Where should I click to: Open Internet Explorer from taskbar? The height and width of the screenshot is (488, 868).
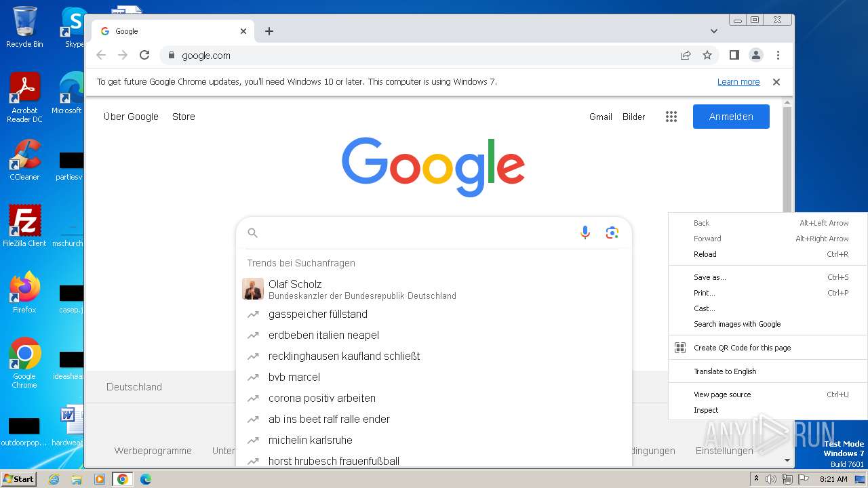pos(54,479)
